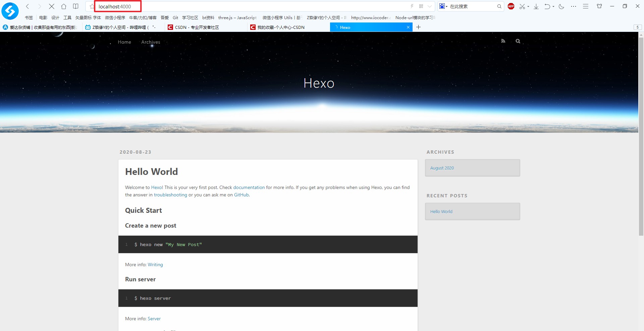Viewport: 644px width, 331px height.
Task: Open the 书签 bookmarks item
Action: (29, 17)
